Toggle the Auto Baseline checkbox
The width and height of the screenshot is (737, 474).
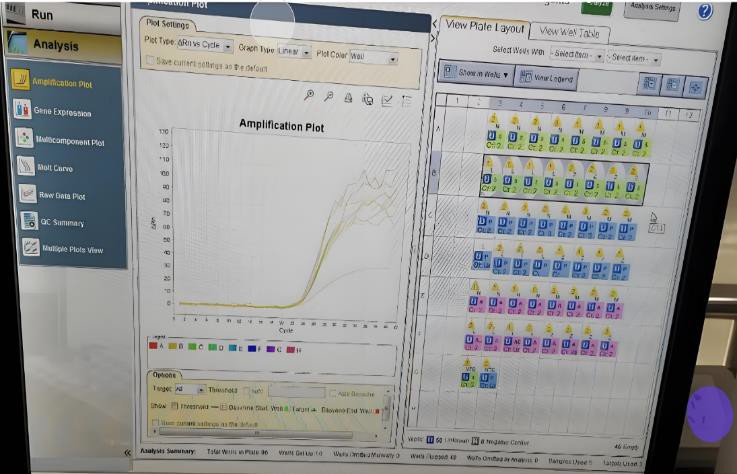[x=335, y=393]
